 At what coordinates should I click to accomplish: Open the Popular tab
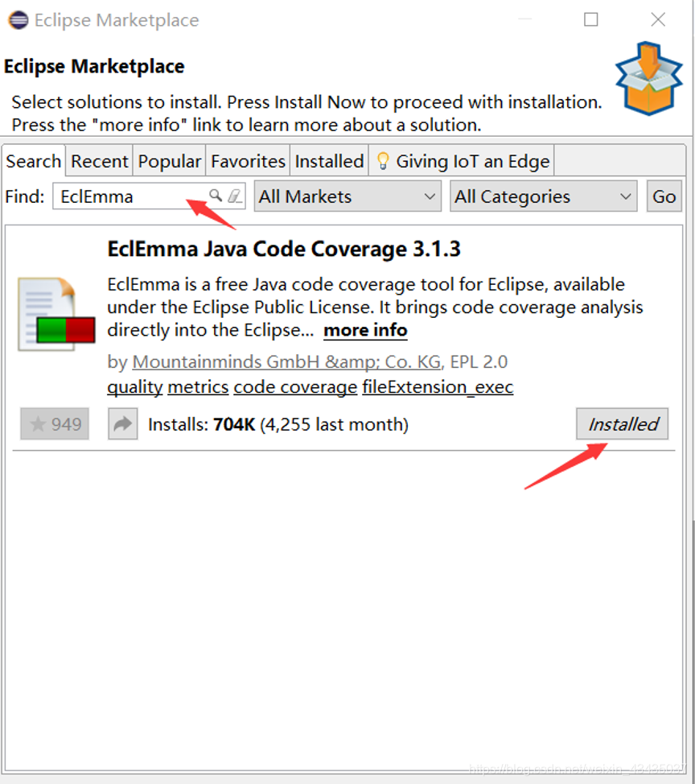coord(170,161)
